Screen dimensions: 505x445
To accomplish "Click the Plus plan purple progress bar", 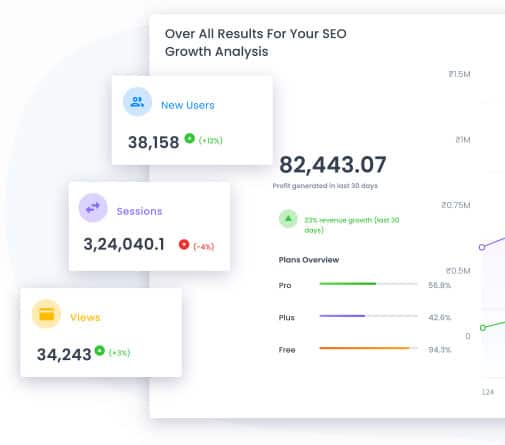I will click(x=369, y=316).
